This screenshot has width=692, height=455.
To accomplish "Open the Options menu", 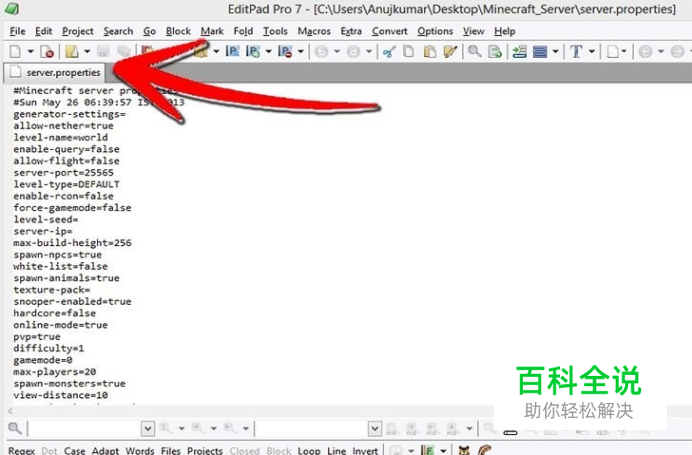I will pos(435,31).
